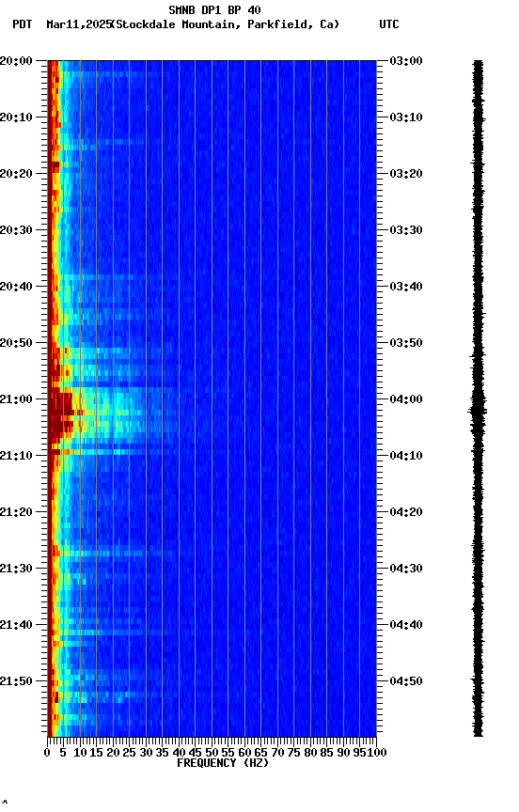The width and height of the screenshot is (519, 812).
Task: Click the 21:30 PDT time label
Action: pos(16,570)
